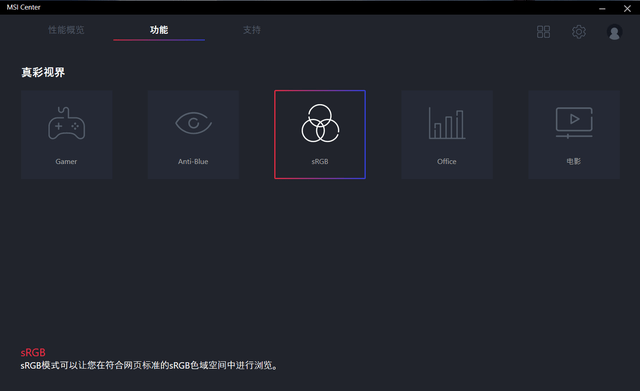
Task: Switch to the 性能概览 tab
Action: coord(66,30)
